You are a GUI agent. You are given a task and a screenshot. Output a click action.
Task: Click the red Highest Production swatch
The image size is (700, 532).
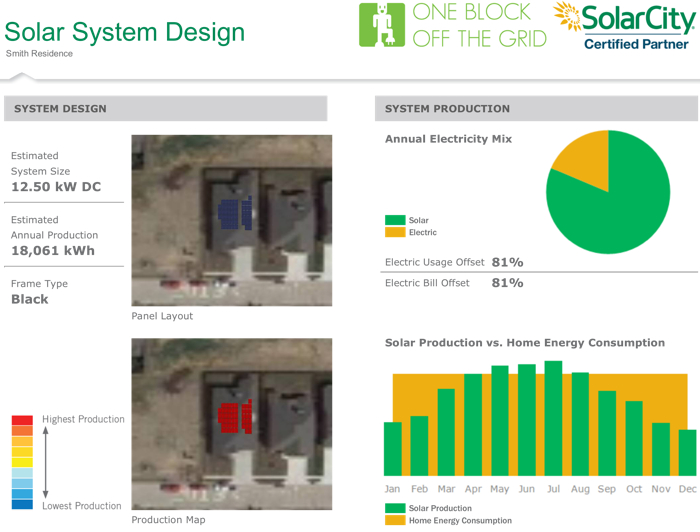(22, 420)
